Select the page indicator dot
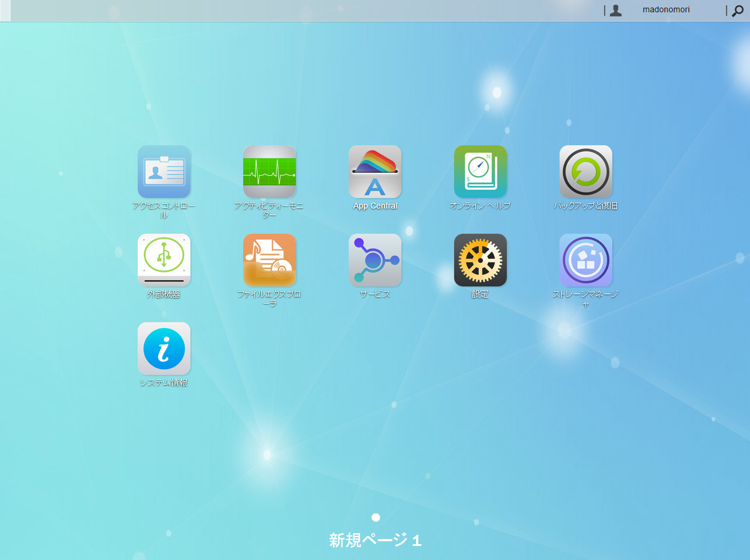Image resolution: width=750 pixels, height=560 pixels. (x=375, y=517)
